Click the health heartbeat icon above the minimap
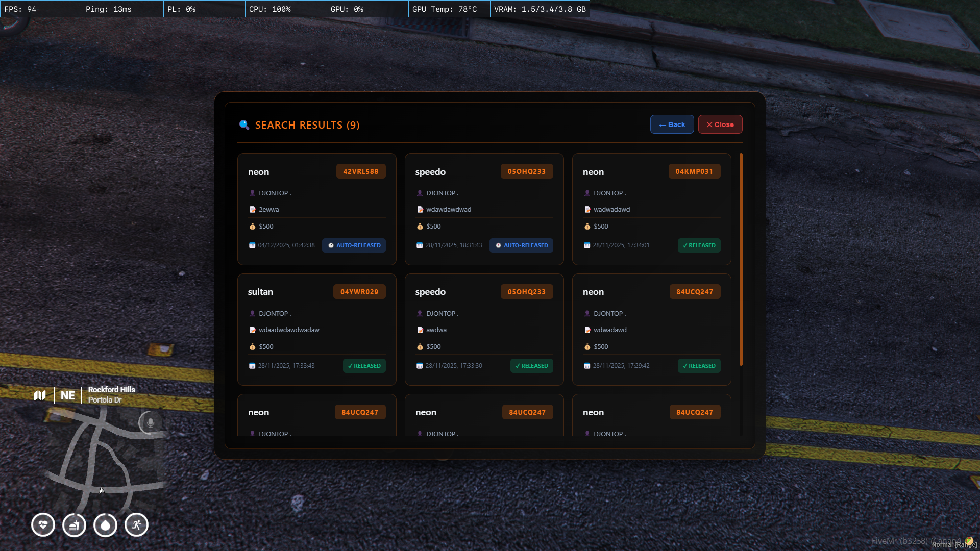 click(x=43, y=524)
